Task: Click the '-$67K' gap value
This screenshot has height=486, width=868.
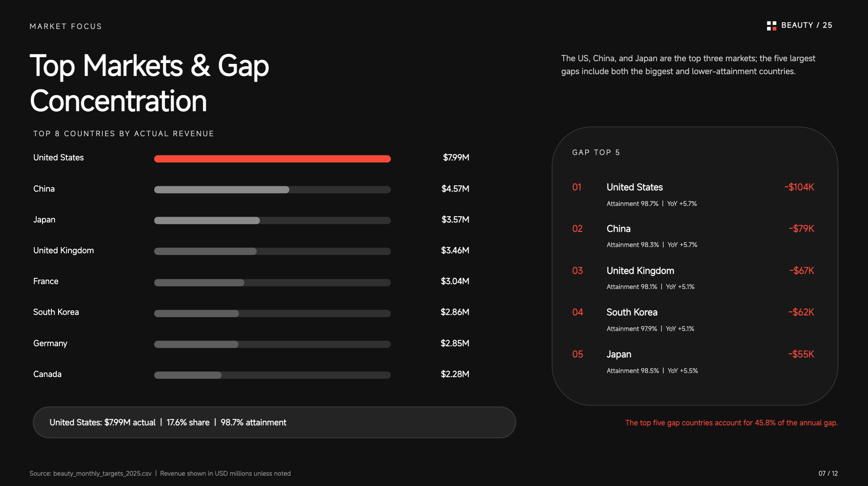Action: (801, 271)
